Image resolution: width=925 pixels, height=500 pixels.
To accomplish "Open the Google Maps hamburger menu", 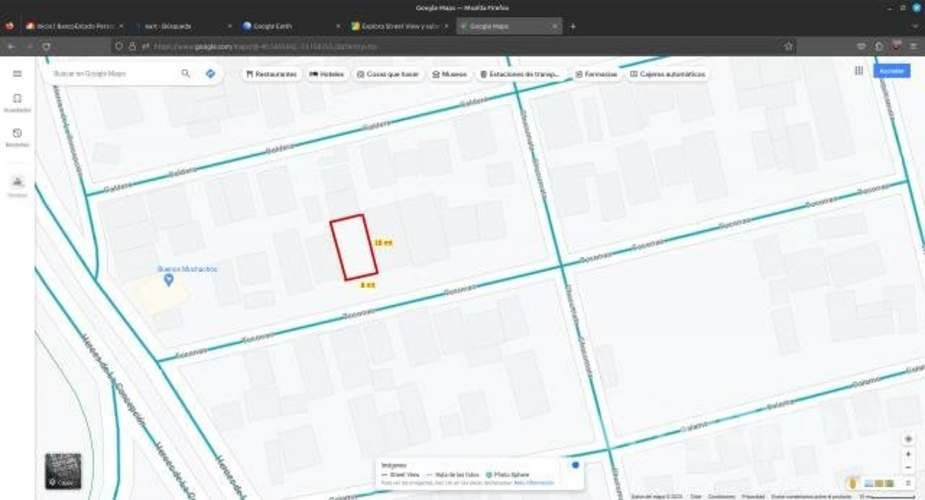I will pyautogui.click(x=17, y=74).
